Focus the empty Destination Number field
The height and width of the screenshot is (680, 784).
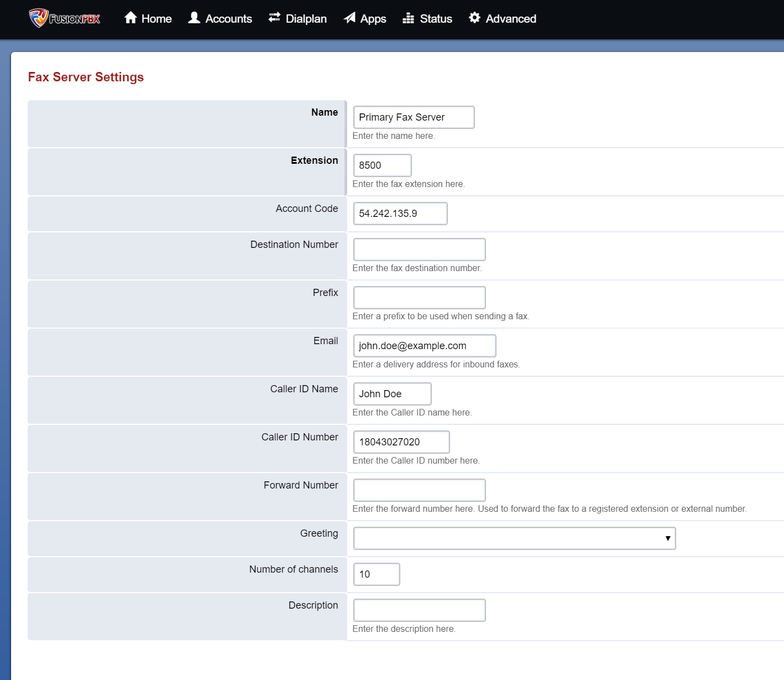point(419,249)
